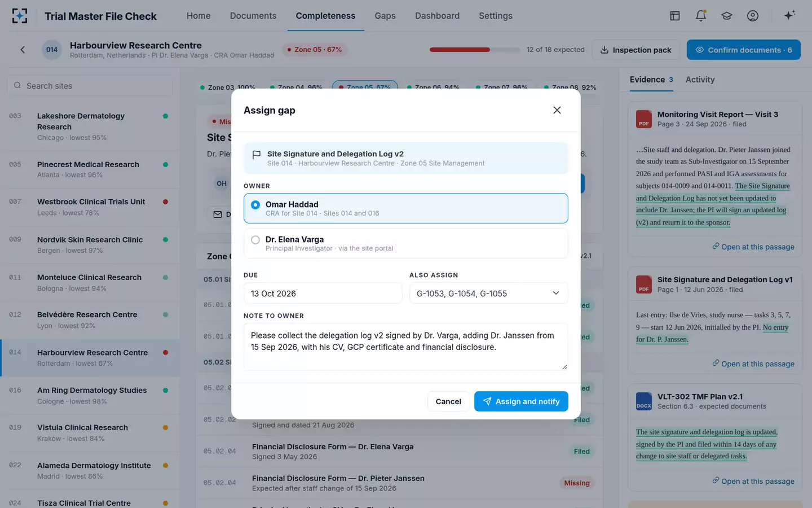This screenshot has width=812, height=508.
Task: Switch to the Home tab
Action: click(198, 16)
